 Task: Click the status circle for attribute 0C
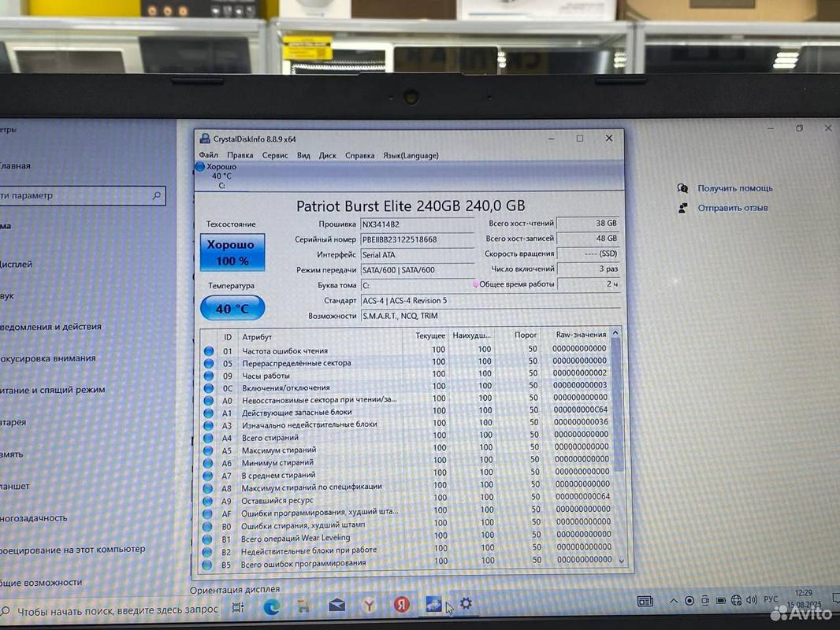208,388
